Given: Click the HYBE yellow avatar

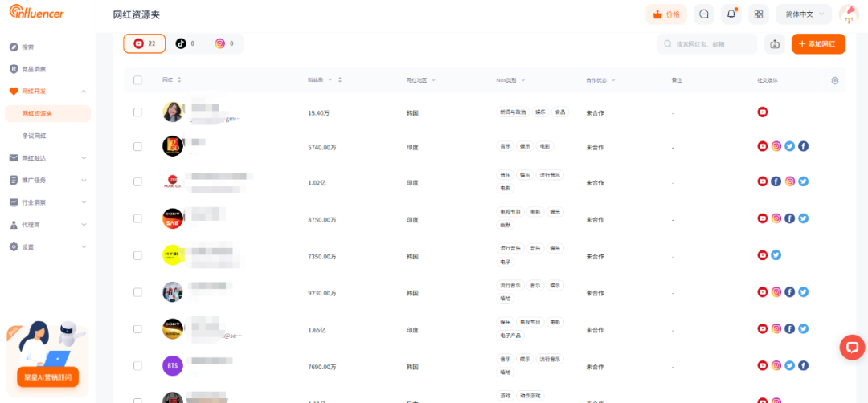Looking at the screenshot, I should tap(172, 255).
